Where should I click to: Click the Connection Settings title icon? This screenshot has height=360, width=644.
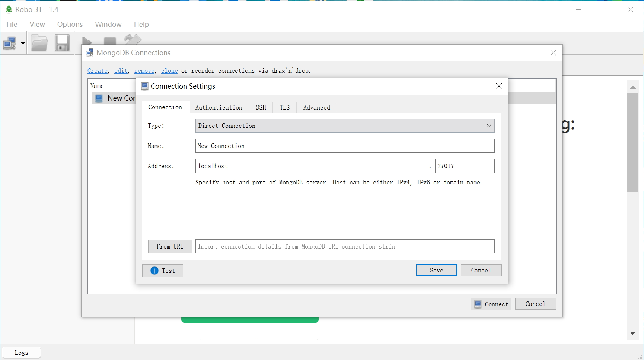pyautogui.click(x=145, y=86)
